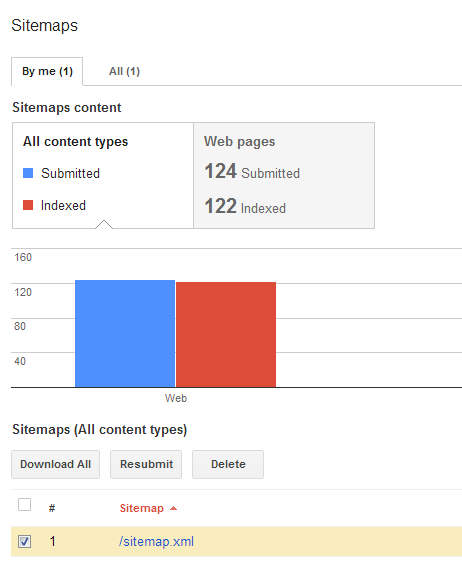Click the 120 axis value
This screenshot has width=462, height=563.
[x=23, y=292]
